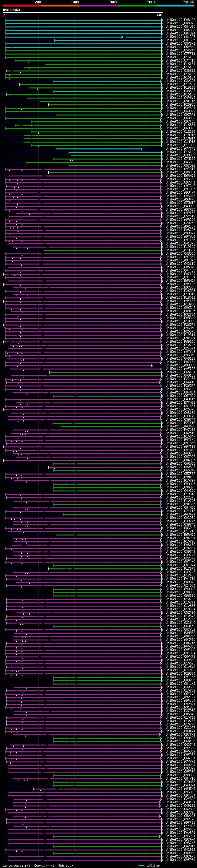Click label UniRef100_P24007
Viewport: 197px width, 868px height.
(180, 548)
